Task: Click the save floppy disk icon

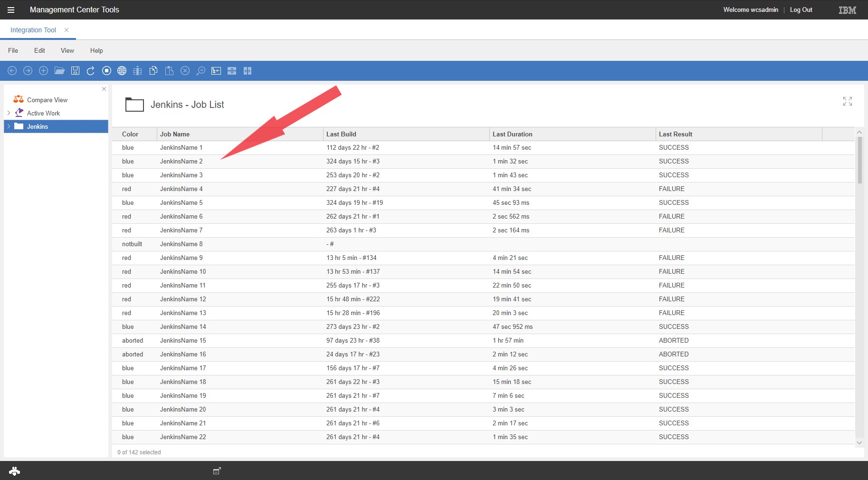Action: 75,71
